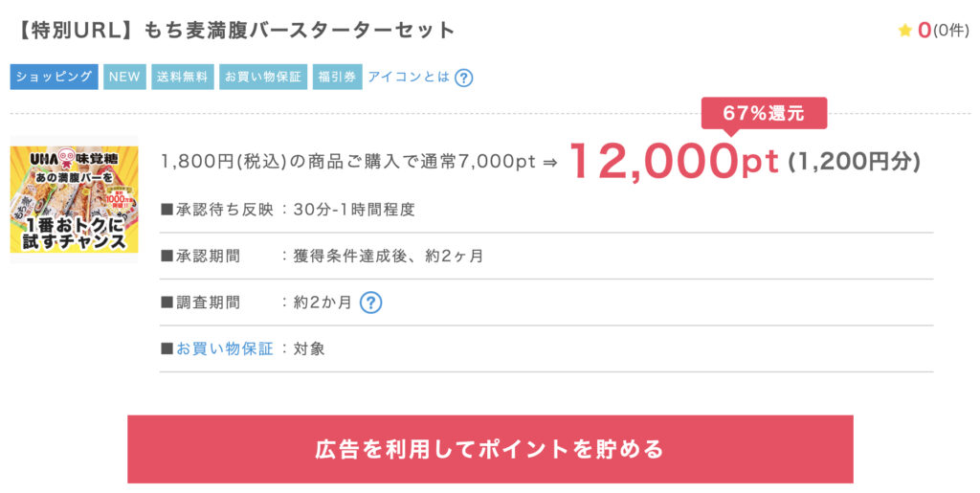Click the 0(0件) review count

point(943,30)
